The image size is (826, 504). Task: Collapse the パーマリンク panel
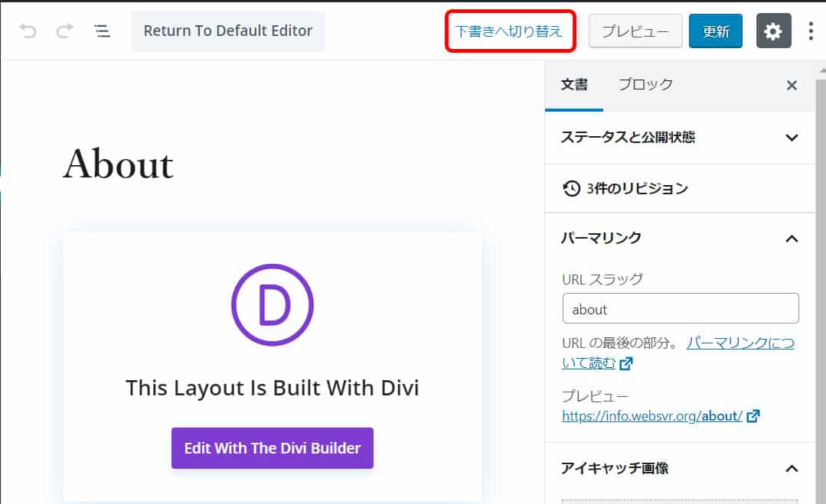click(792, 239)
